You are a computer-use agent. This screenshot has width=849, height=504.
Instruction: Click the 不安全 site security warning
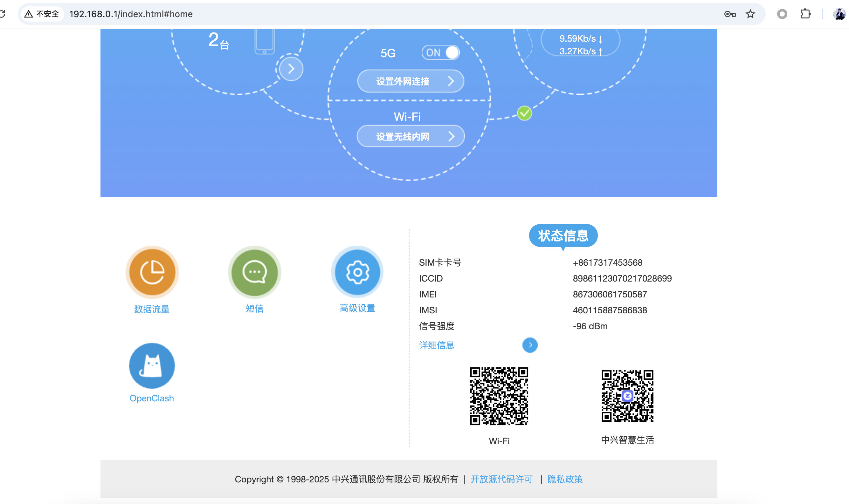point(42,14)
